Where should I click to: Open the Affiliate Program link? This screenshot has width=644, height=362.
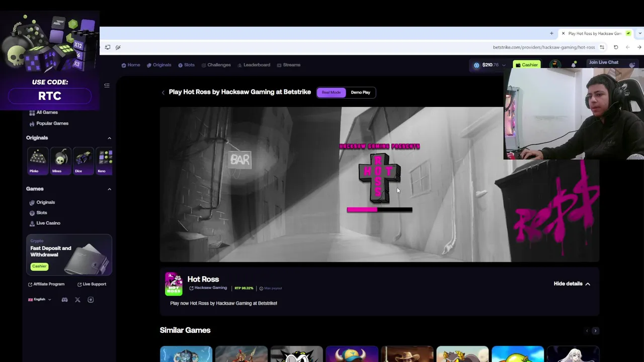click(x=46, y=285)
